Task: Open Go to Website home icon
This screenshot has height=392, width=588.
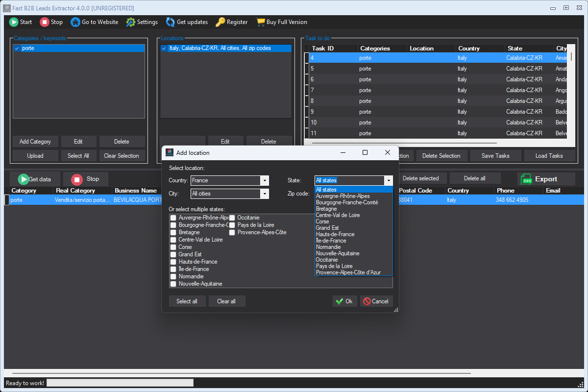Action: point(75,22)
